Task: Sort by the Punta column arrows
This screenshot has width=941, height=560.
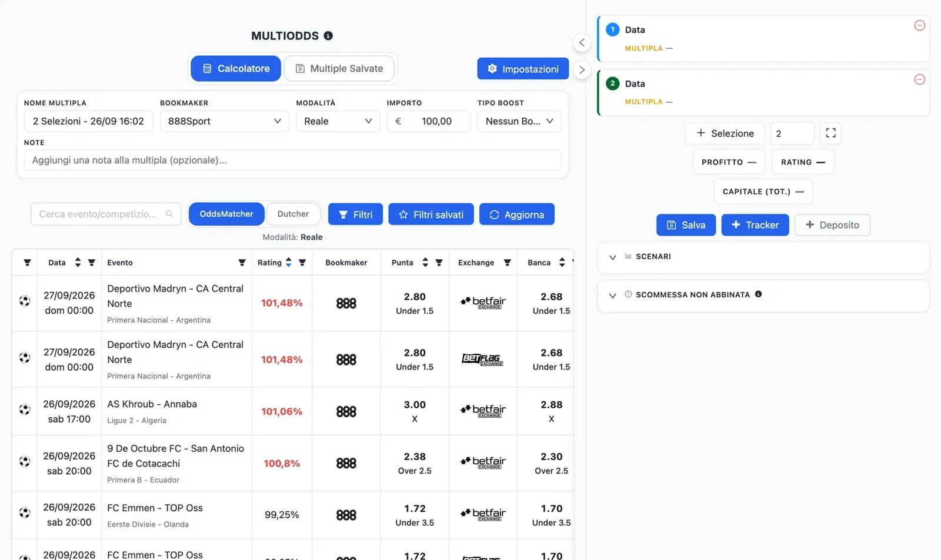Action: (x=425, y=263)
